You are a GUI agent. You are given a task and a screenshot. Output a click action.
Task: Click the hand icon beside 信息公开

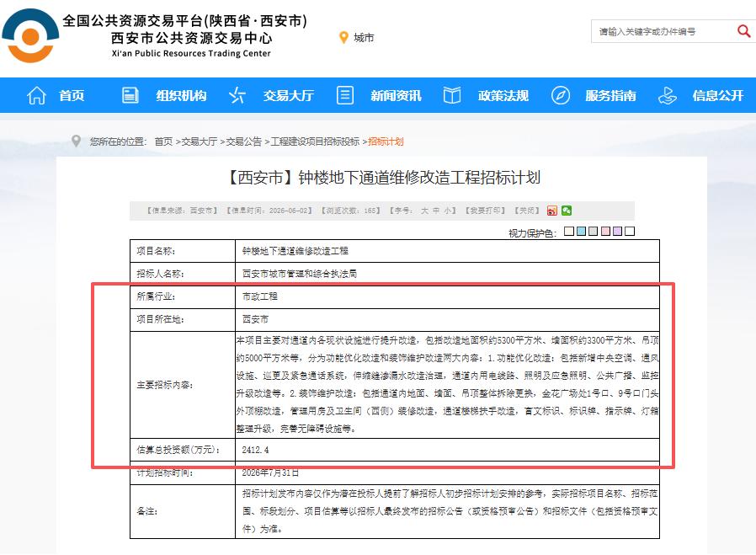668,95
